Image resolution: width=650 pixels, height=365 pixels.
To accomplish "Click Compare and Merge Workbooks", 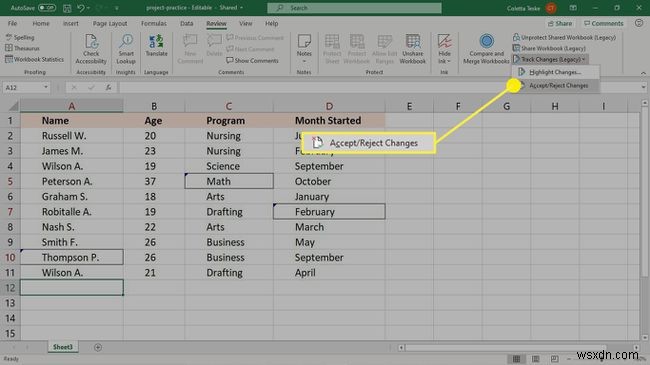I will coord(486,49).
